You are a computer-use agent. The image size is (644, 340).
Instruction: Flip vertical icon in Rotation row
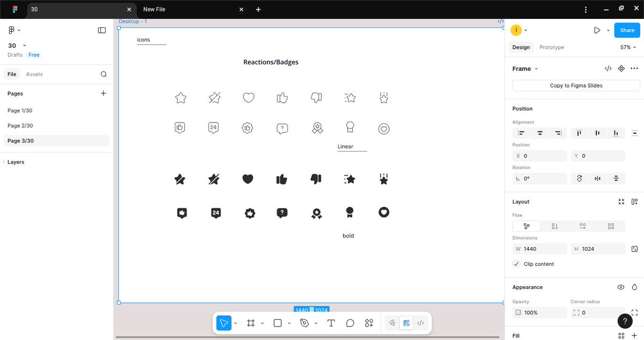(x=616, y=178)
